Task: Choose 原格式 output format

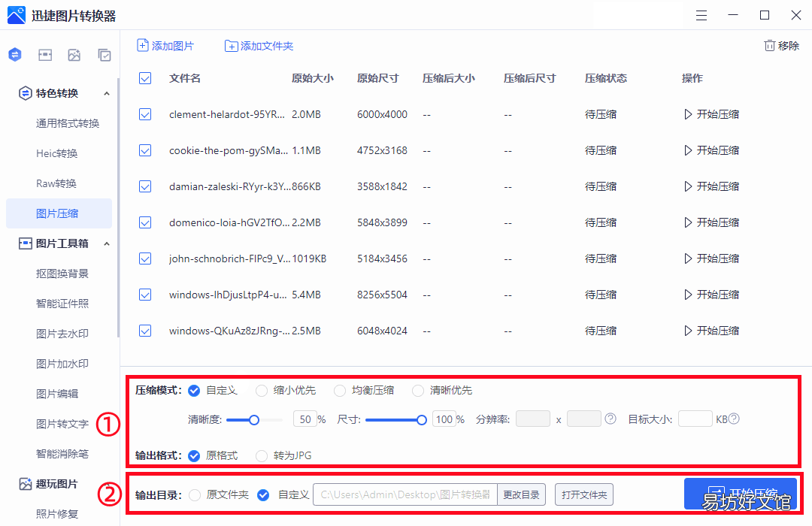Action: (x=194, y=455)
